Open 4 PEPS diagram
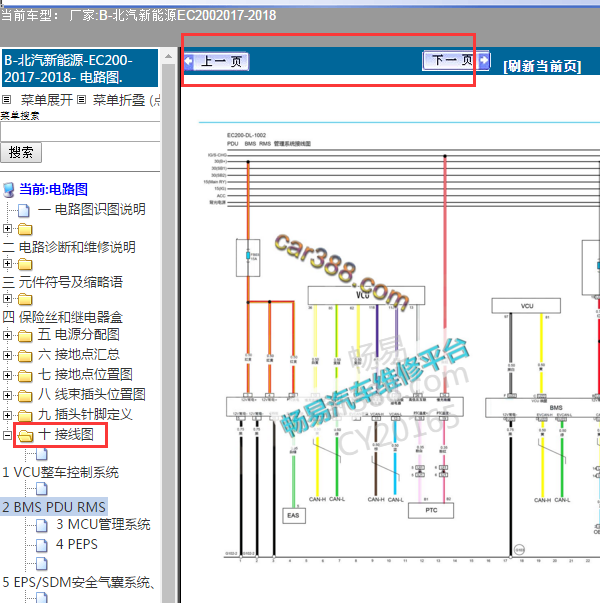 pyautogui.click(x=77, y=544)
